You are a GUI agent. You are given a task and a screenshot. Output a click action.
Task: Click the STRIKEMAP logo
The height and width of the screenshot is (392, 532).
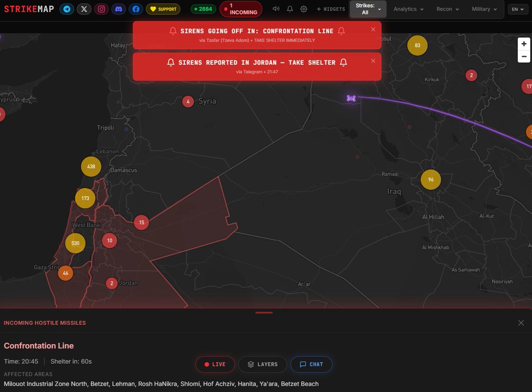click(x=29, y=9)
